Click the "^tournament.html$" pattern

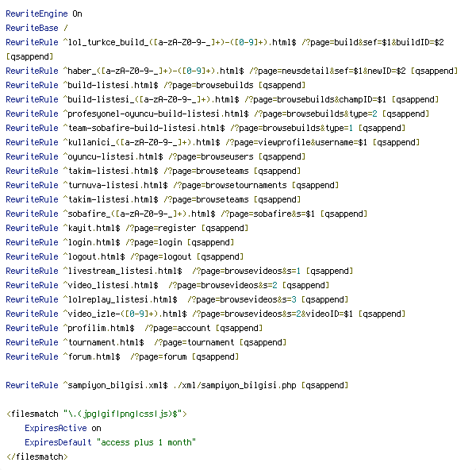tap(103, 342)
